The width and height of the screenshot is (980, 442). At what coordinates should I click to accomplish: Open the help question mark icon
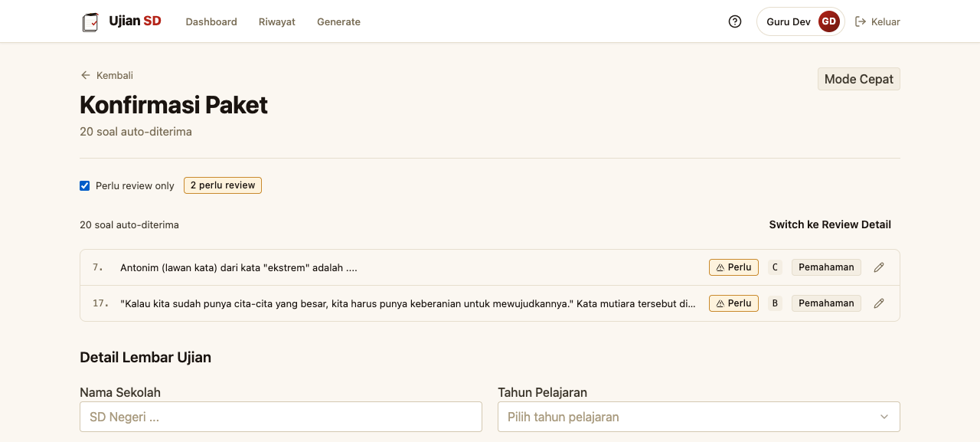[x=735, y=21]
